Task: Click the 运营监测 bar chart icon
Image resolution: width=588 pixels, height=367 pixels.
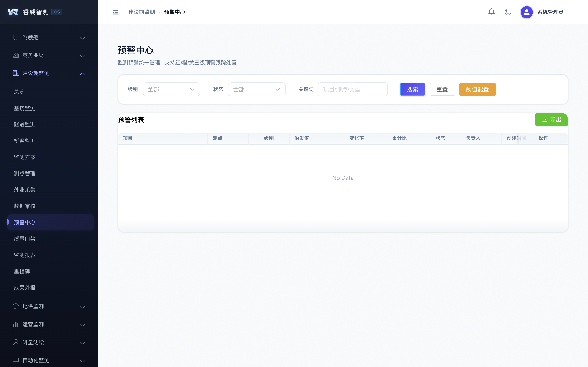Action: pyautogui.click(x=16, y=324)
